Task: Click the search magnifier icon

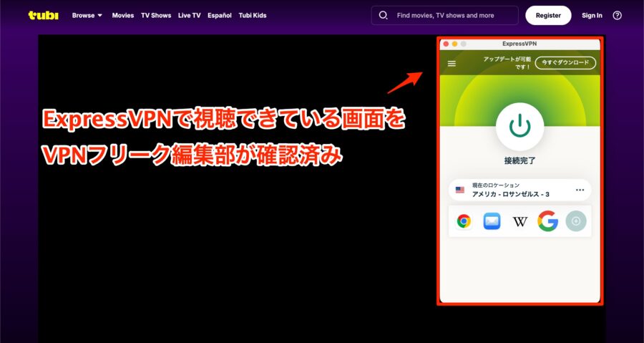Action: click(383, 15)
